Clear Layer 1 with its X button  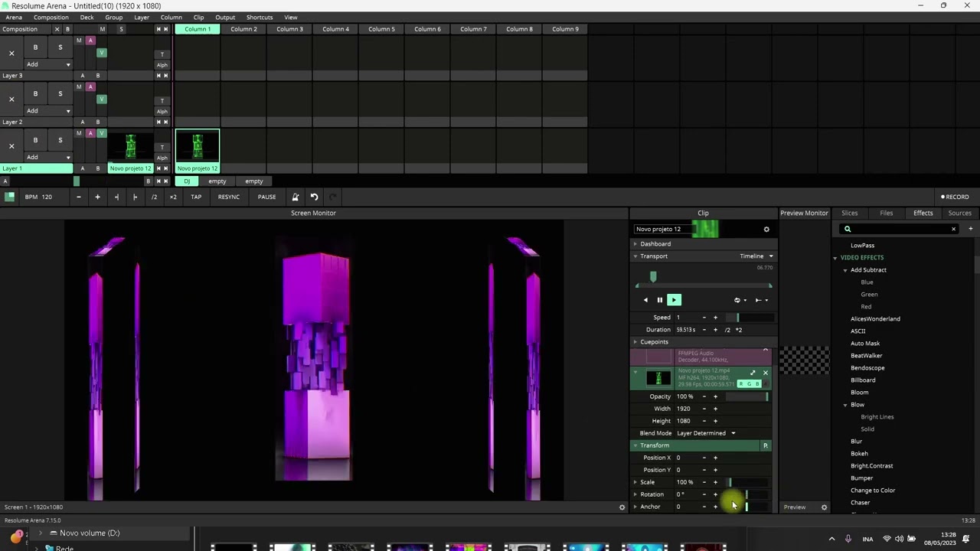coord(11,145)
